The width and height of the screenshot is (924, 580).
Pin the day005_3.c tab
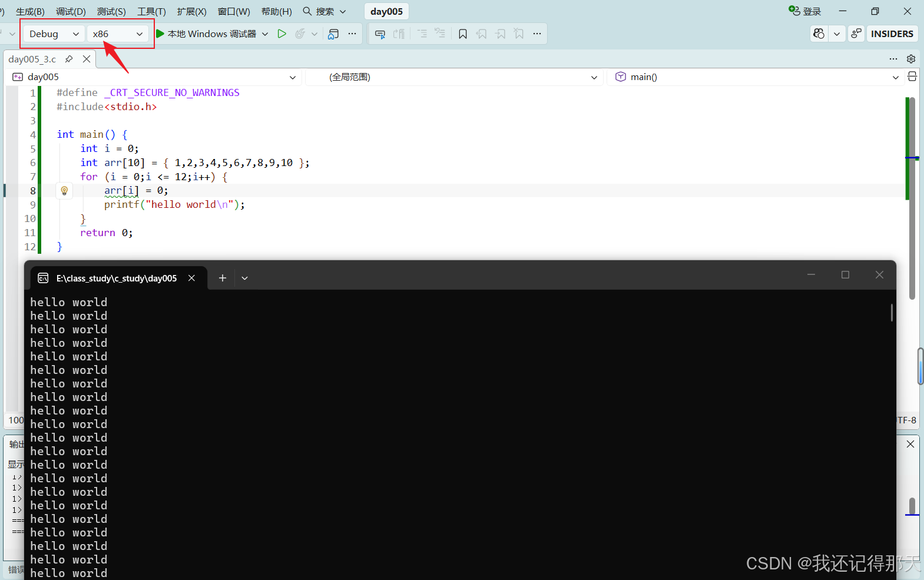69,59
